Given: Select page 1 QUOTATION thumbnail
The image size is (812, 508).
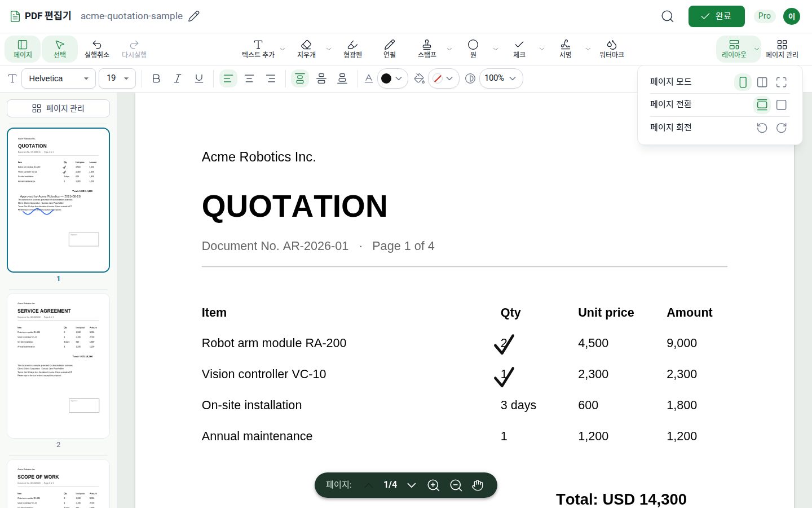Looking at the screenshot, I should coord(58,200).
